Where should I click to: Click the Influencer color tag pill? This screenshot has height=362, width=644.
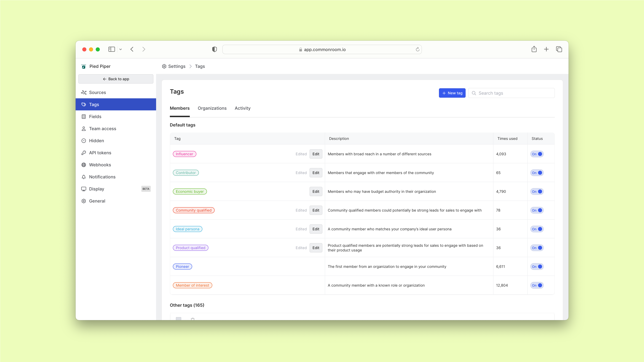coord(184,154)
